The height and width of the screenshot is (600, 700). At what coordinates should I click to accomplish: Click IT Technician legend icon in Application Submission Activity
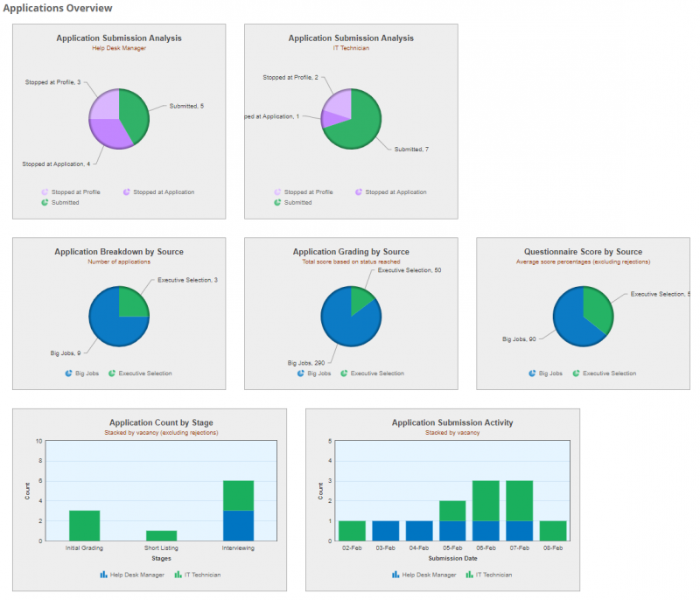tap(472, 575)
